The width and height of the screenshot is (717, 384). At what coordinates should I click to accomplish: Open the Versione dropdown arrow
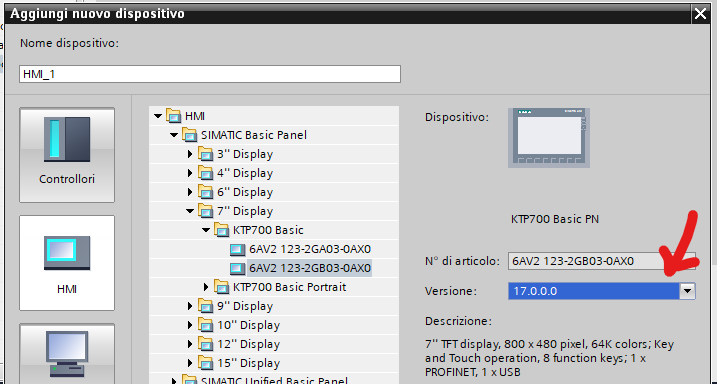click(687, 291)
